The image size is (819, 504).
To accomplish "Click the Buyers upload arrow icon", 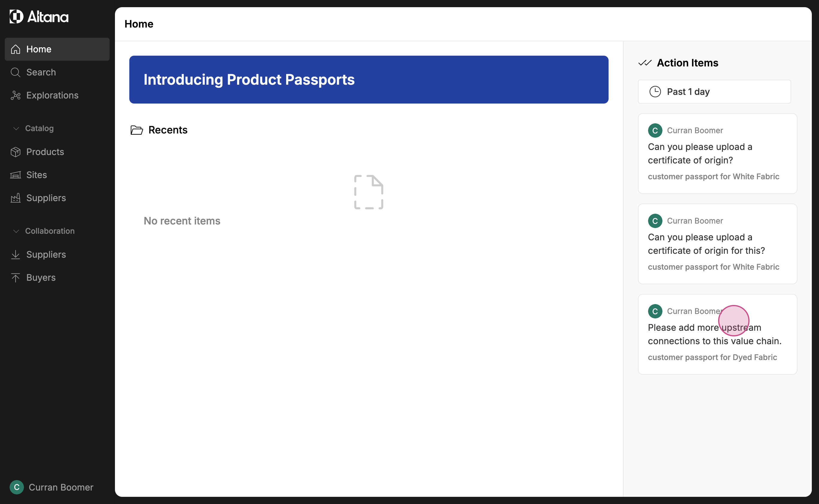I will pyautogui.click(x=16, y=278).
